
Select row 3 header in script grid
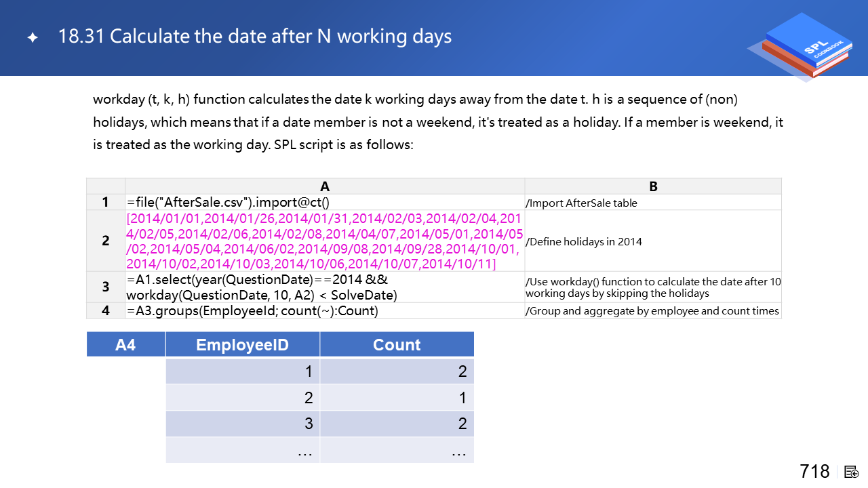pos(106,287)
